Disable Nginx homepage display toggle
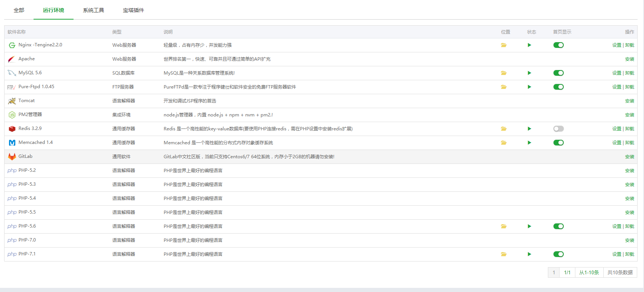This screenshot has height=292, width=644. tap(558, 45)
